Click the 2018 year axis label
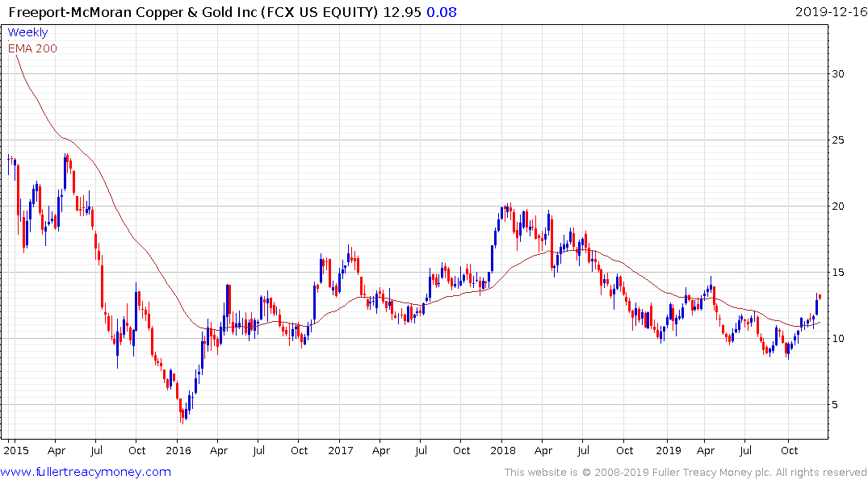The image size is (868, 484). (x=503, y=450)
